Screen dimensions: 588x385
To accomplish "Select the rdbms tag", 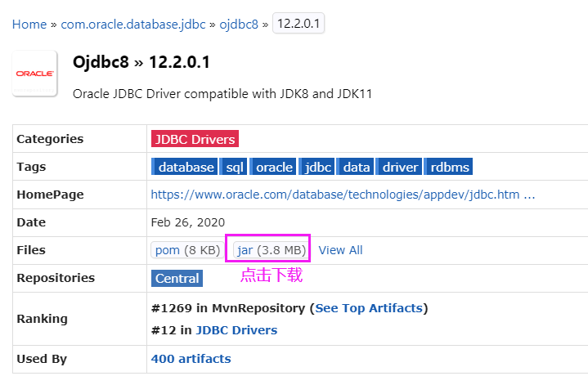I will (x=450, y=167).
